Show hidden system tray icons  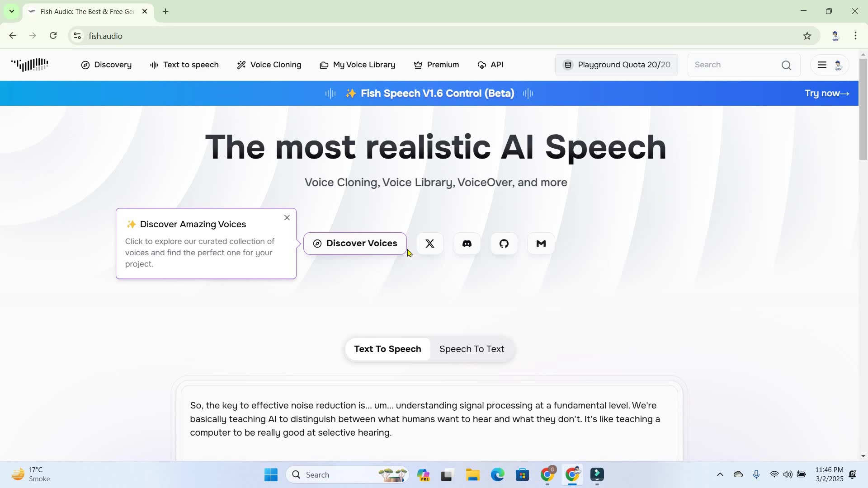(720, 475)
